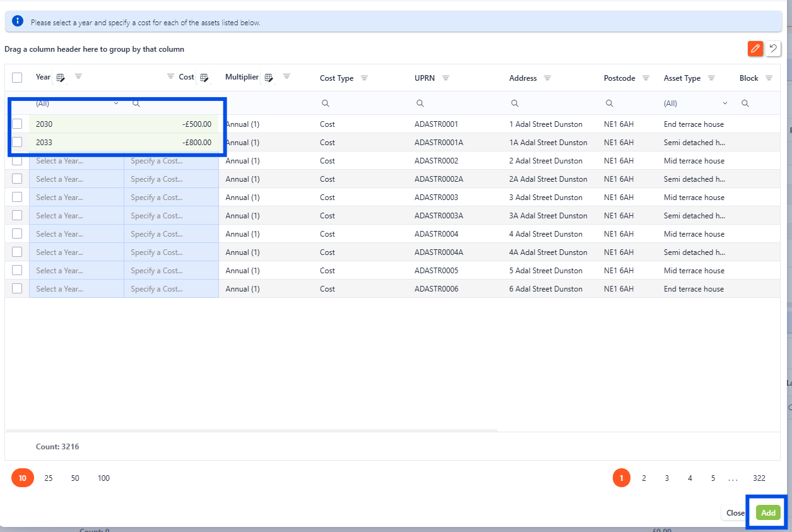Jump to last page 322
This screenshot has width=792, height=532.
pos(759,478)
